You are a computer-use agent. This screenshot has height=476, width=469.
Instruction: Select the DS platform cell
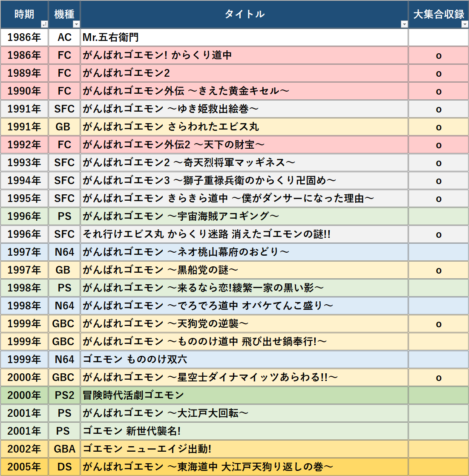point(64,467)
